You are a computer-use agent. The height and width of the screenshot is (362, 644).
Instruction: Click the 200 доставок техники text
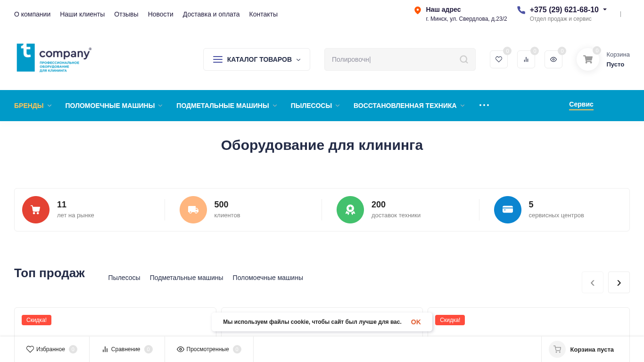(396, 210)
